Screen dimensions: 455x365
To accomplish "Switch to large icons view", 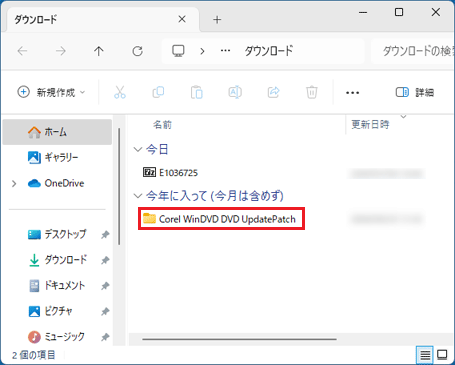I will 442,355.
